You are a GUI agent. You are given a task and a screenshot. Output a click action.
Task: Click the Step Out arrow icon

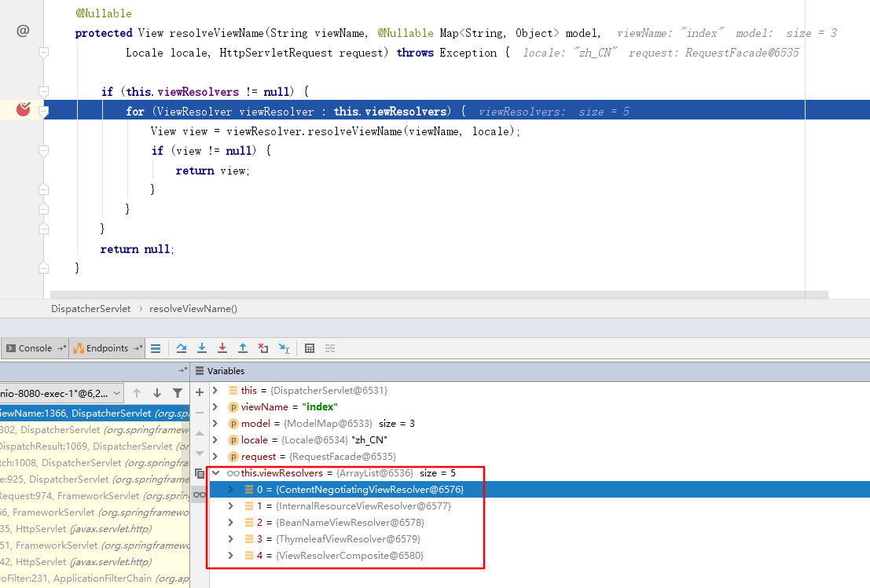243,348
